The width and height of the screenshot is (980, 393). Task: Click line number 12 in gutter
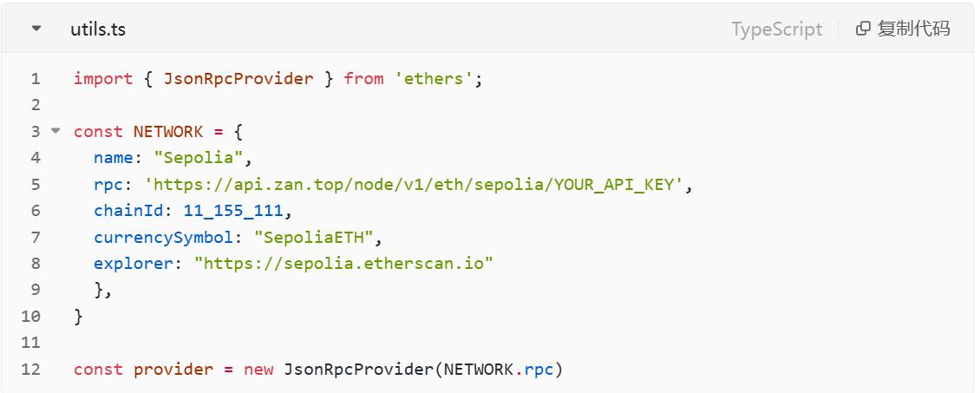tap(31, 370)
